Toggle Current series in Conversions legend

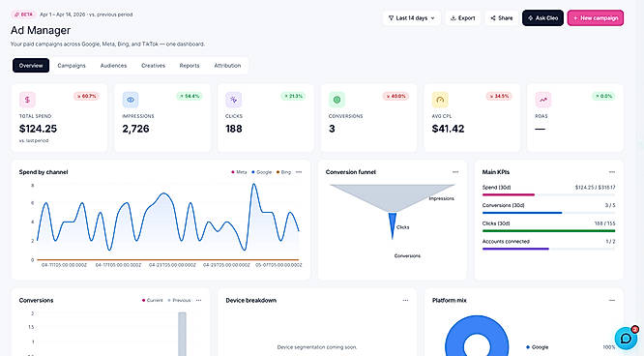click(x=153, y=301)
